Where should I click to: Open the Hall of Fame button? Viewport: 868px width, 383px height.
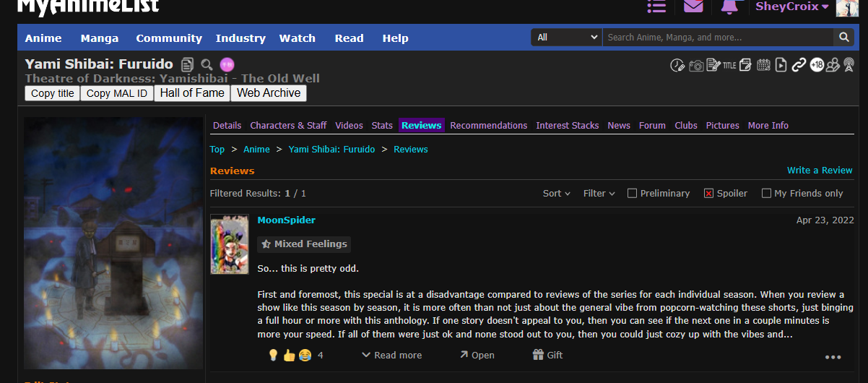192,92
